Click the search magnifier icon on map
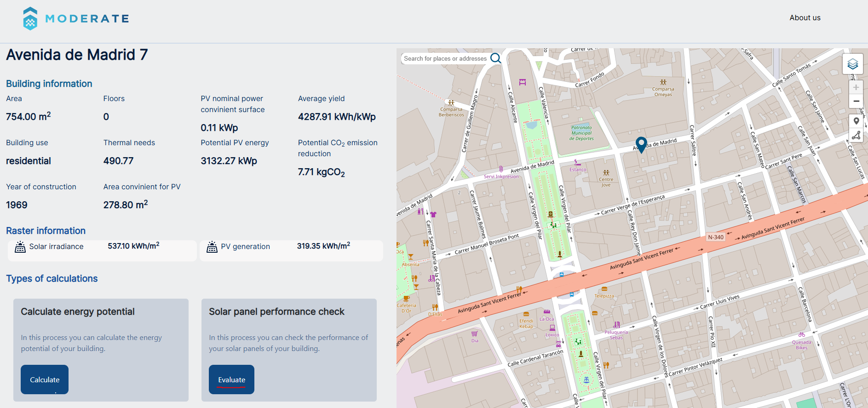Screen dimensions: 868x408 495,58
